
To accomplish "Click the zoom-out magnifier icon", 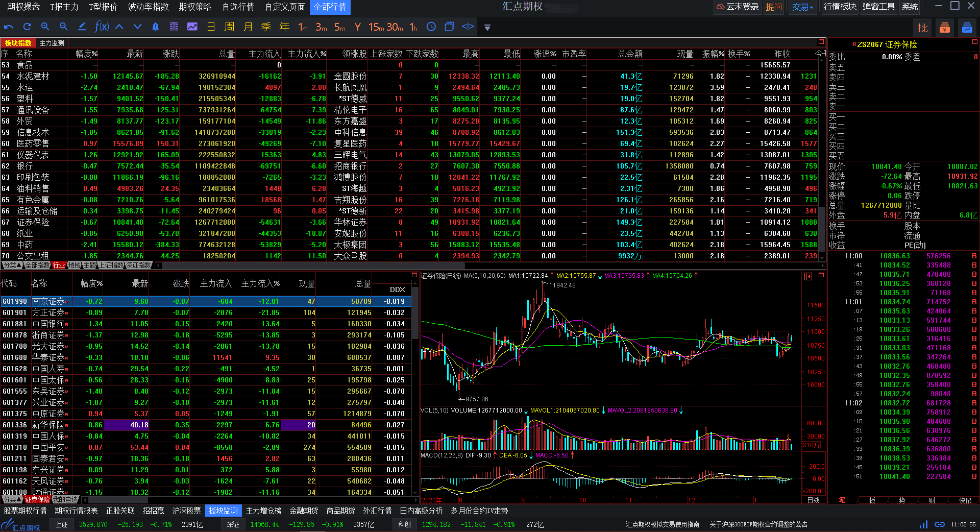I will tap(63, 27).
